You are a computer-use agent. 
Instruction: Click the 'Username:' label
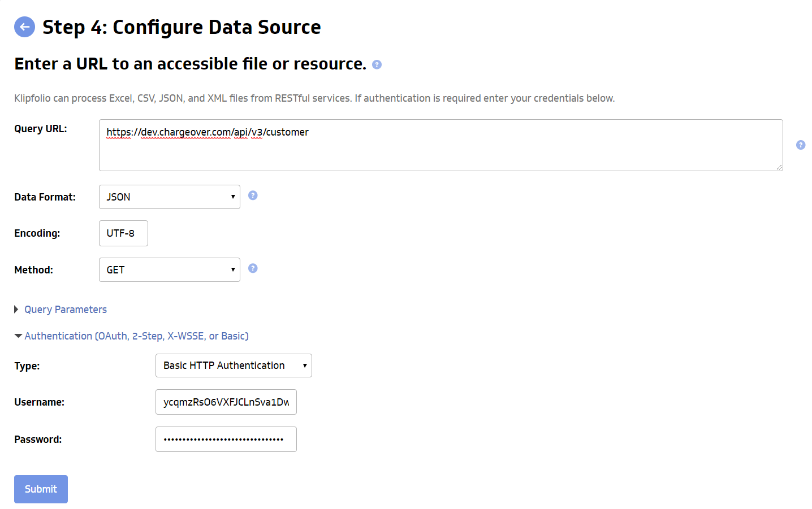click(39, 402)
